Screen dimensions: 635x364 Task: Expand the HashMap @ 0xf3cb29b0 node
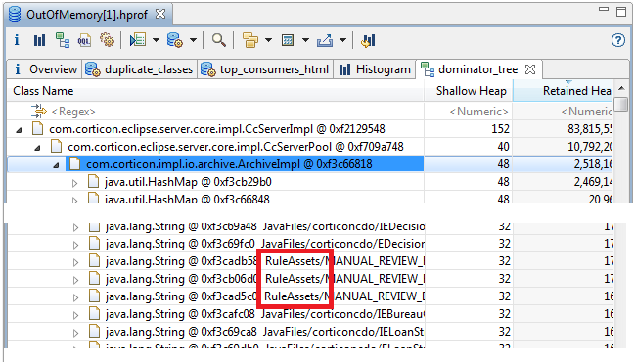75,183
